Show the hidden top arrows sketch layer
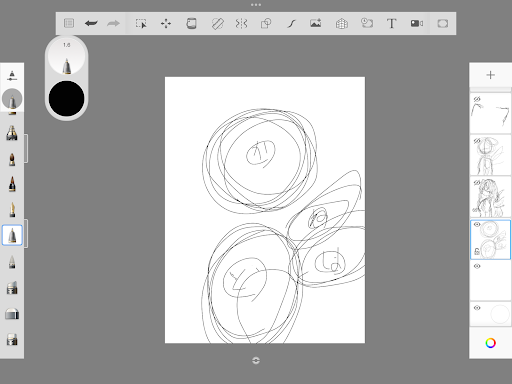The width and height of the screenshot is (512, 384). click(x=477, y=99)
